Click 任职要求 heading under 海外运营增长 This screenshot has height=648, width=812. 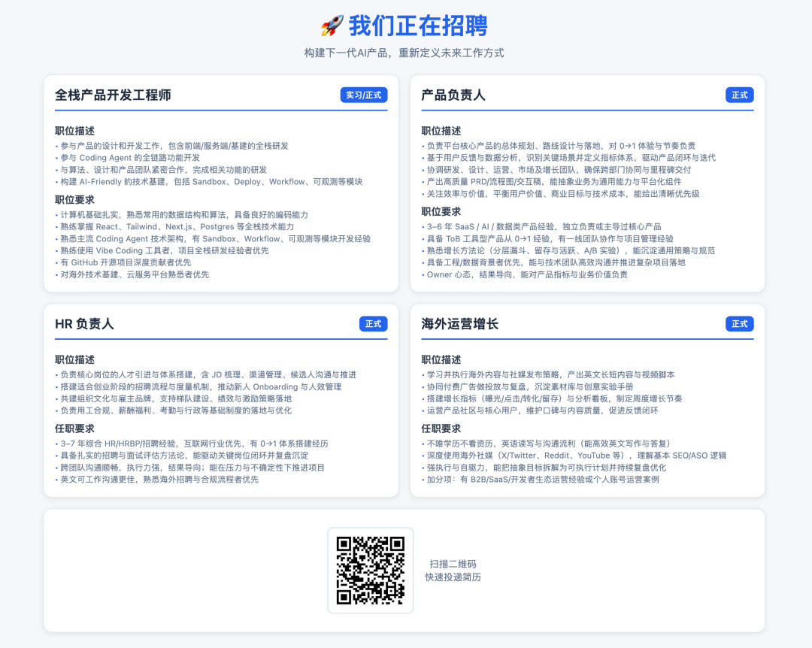[x=441, y=428]
